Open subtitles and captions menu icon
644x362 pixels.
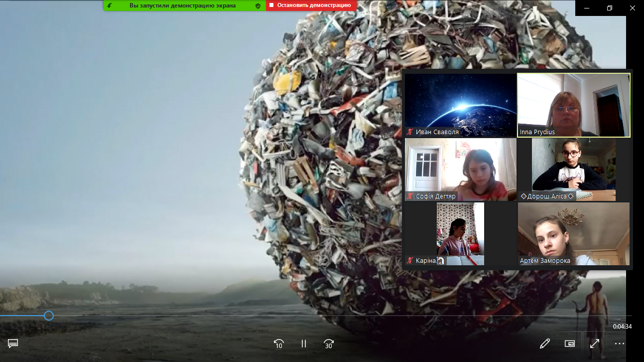pos(13,343)
